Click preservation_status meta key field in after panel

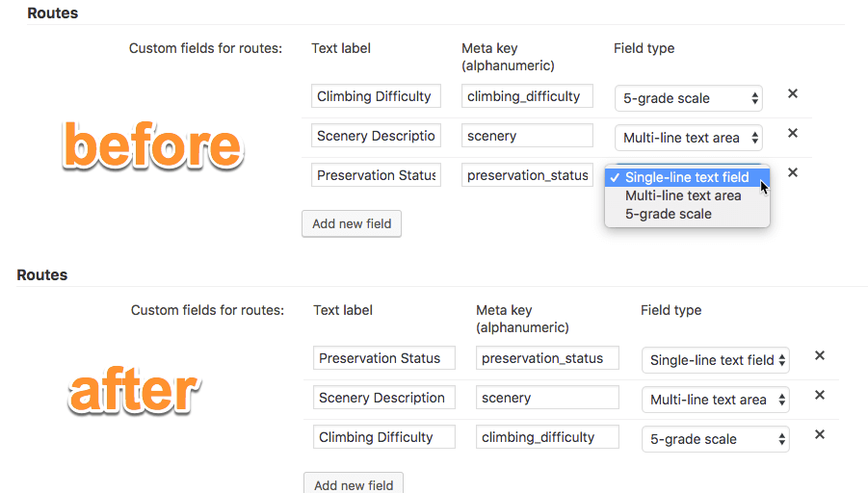point(546,358)
